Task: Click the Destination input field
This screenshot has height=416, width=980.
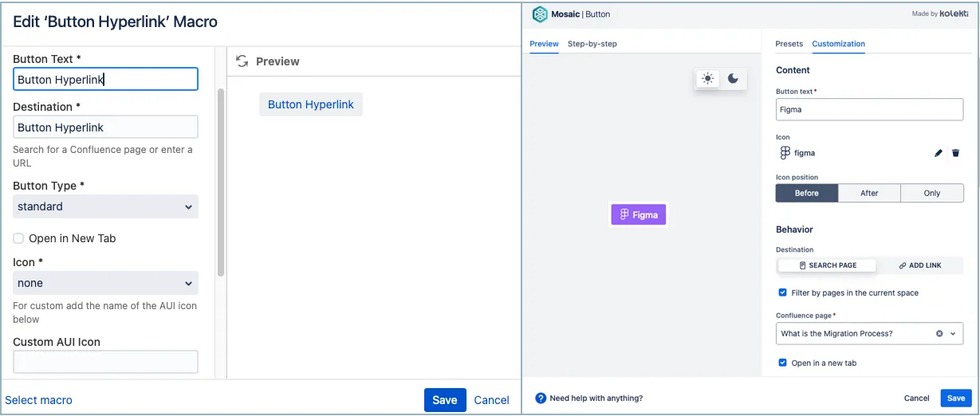Action: click(x=105, y=127)
